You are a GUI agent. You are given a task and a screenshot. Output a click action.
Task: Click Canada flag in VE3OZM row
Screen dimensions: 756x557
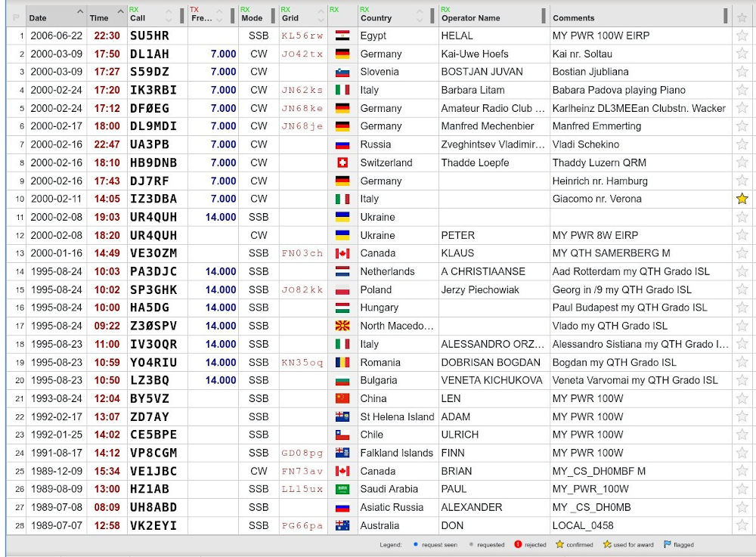coord(342,253)
